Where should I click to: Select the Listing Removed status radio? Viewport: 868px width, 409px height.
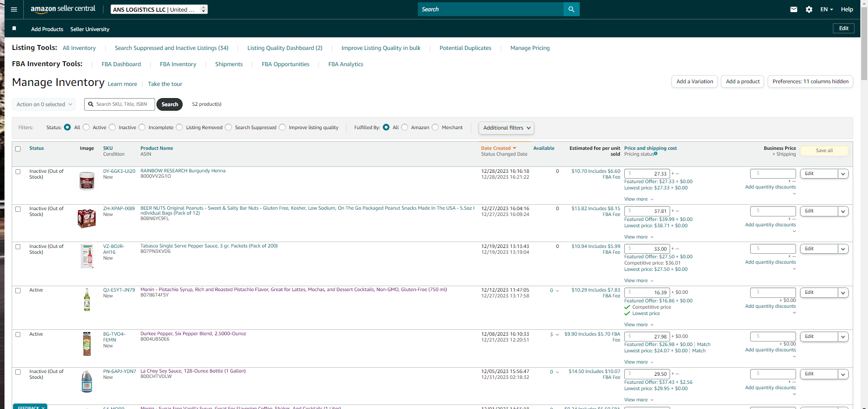[179, 127]
